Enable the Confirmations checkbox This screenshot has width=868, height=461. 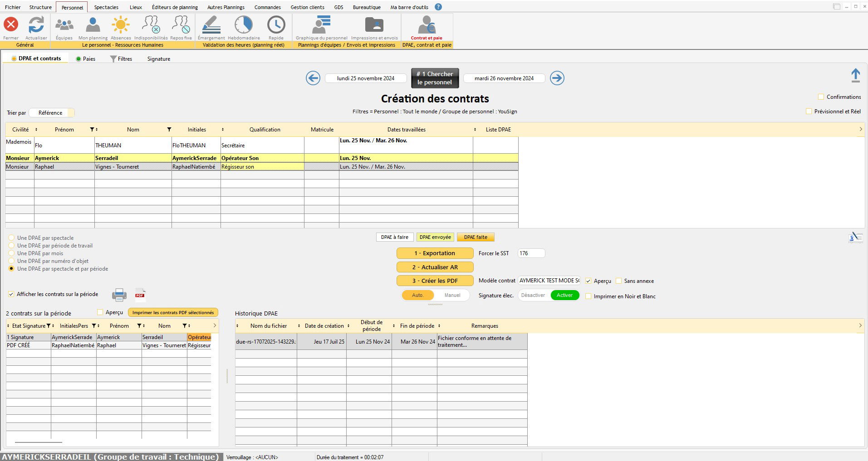click(x=821, y=97)
